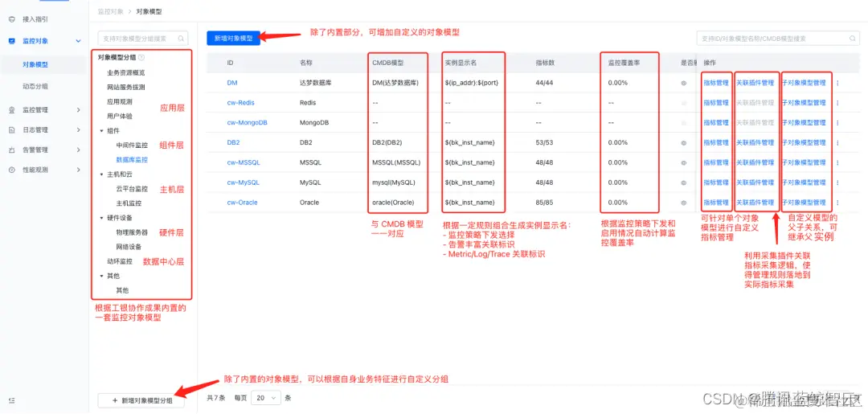The width and height of the screenshot is (868, 414).
Task: Click the 接入指引 shield icon in sidebar
Action: (11, 18)
